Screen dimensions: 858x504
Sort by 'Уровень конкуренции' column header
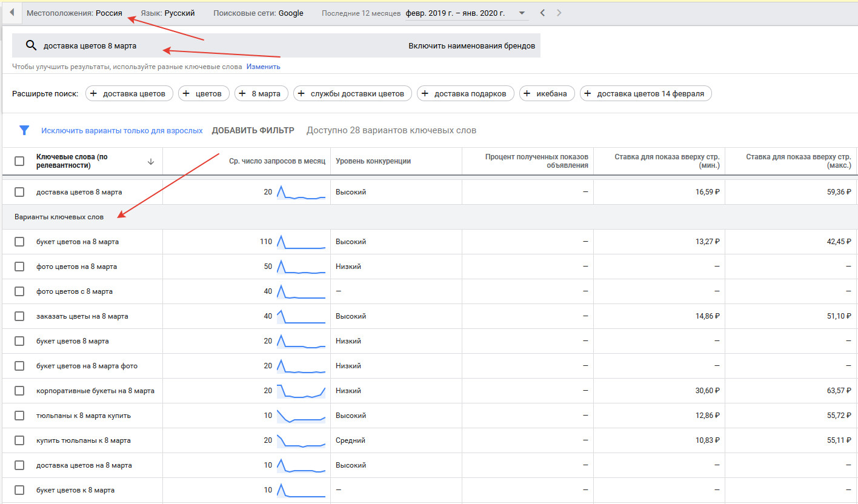373,161
